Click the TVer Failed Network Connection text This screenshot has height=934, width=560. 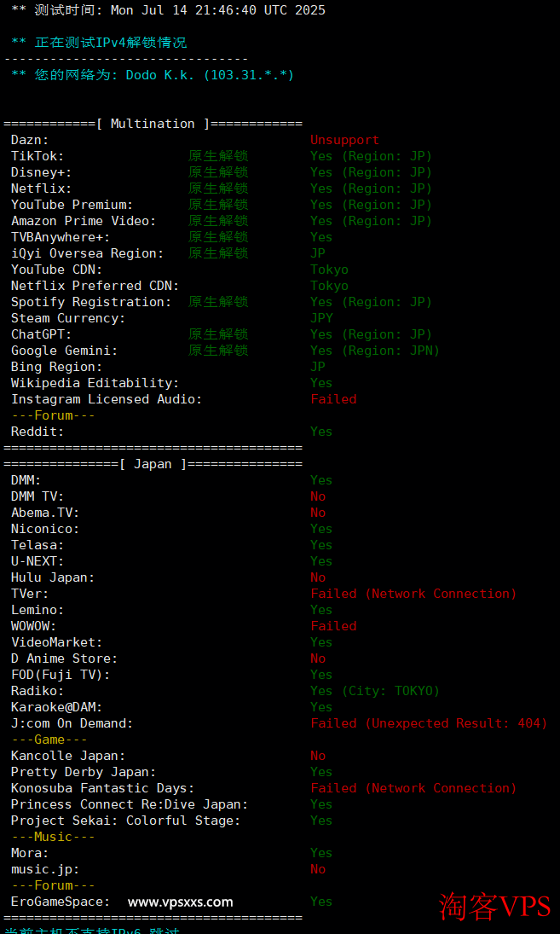[413, 594]
